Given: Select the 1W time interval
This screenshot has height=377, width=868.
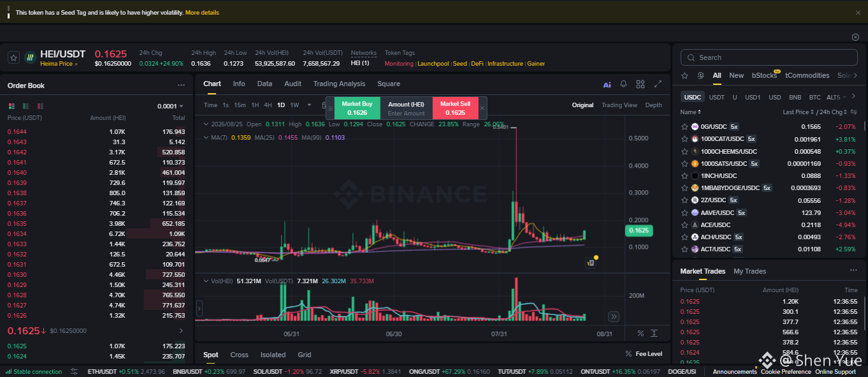Looking at the screenshot, I should coord(294,105).
